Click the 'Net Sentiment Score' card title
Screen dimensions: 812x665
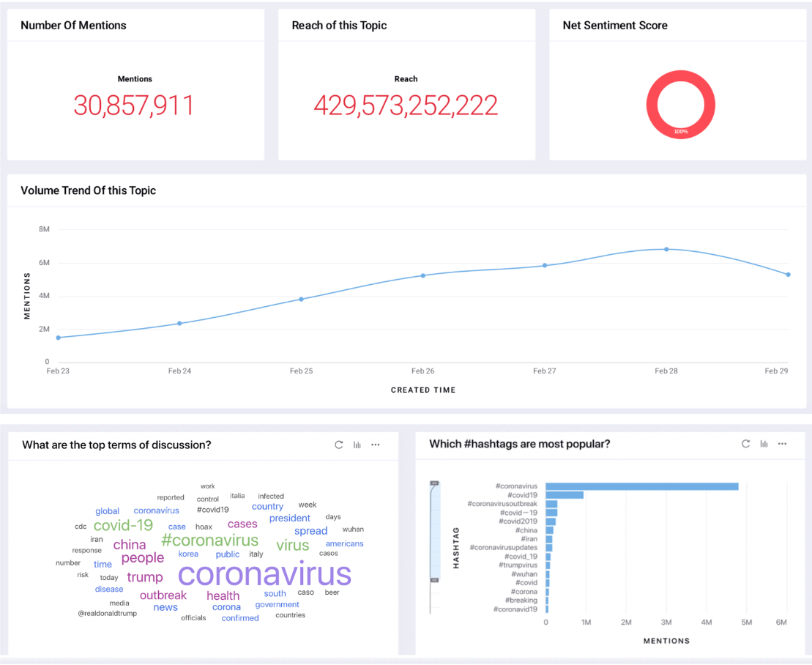[x=615, y=25]
